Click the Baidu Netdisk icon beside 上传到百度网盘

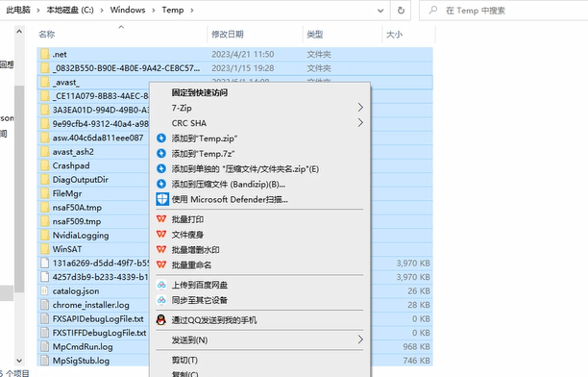coord(161,285)
